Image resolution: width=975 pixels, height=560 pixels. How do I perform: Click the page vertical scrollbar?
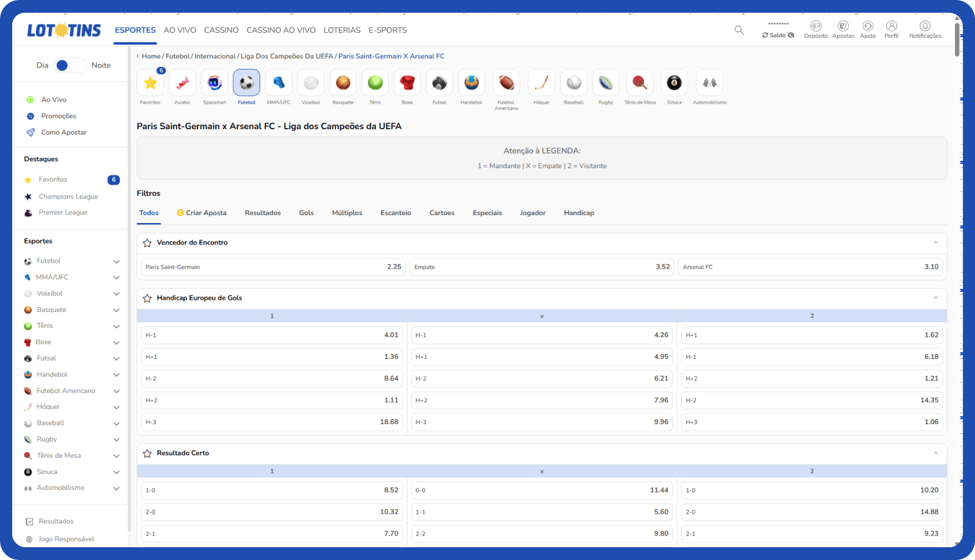point(957,40)
